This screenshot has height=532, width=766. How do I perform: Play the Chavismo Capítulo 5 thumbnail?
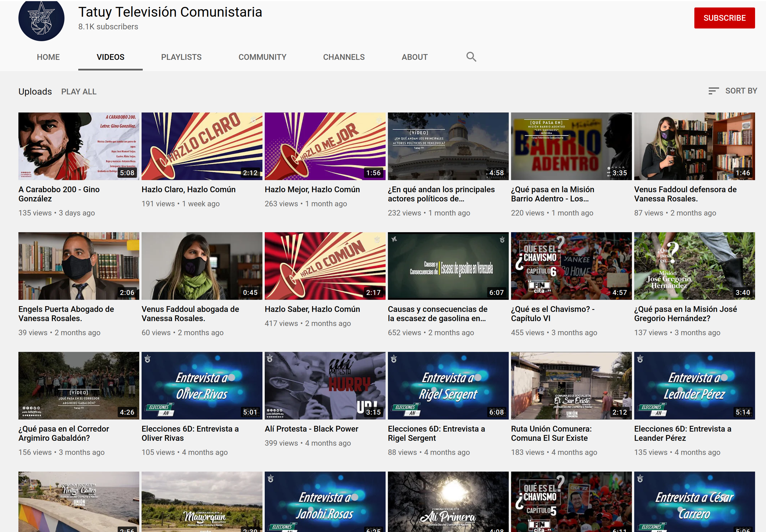click(571, 502)
